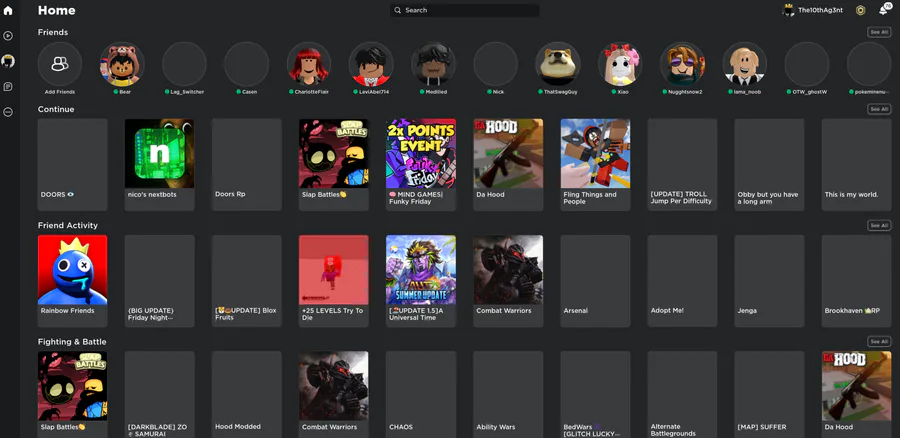Open the Robux icon in header

pos(860,10)
